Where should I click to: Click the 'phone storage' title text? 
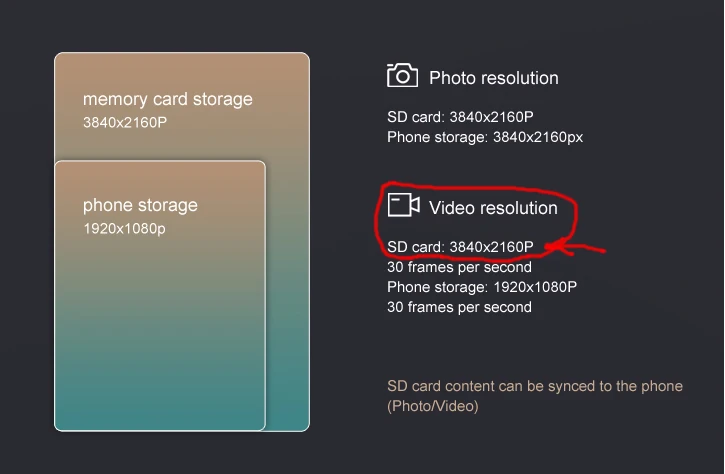[140, 205]
